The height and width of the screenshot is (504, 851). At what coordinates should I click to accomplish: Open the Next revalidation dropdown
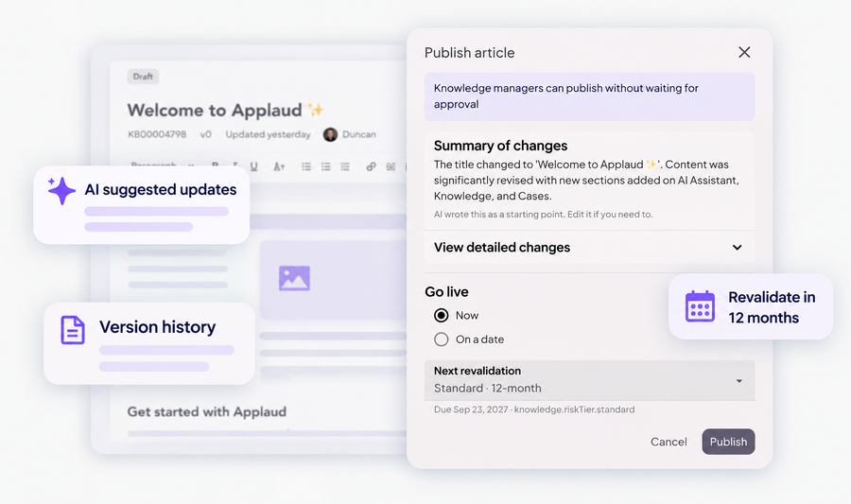(x=589, y=380)
